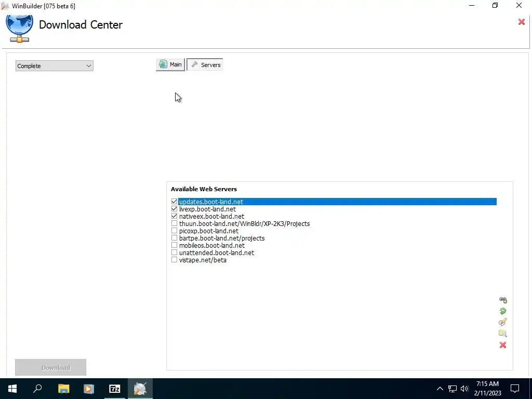The width and height of the screenshot is (532, 399).
Task: Open the notification center icon
Action: point(515,389)
